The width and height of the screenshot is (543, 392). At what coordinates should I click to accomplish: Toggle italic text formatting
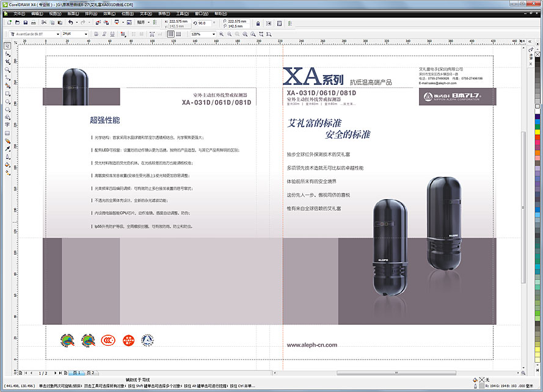(x=104, y=33)
